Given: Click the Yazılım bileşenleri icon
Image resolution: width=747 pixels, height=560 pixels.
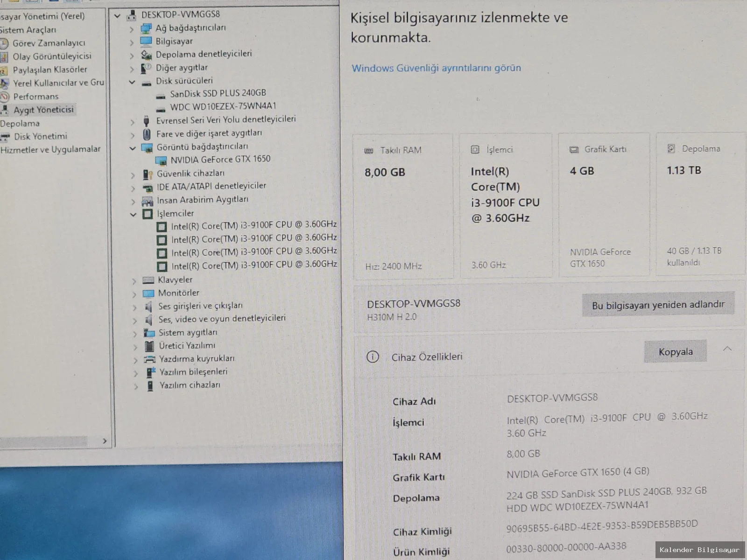Looking at the screenshot, I should [150, 372].
